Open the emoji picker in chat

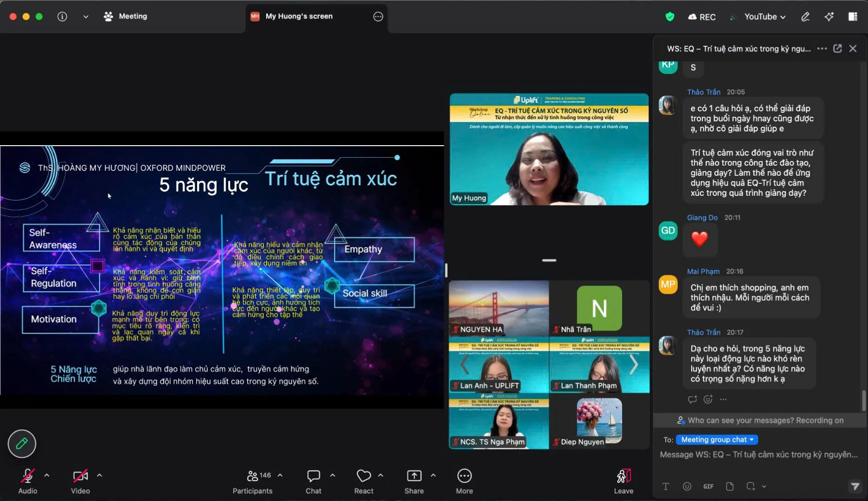point(687,486)
